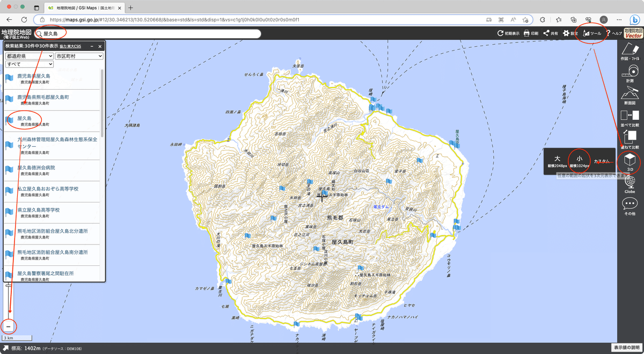Open the 市区町村 municipality dropdown

coord(79,56)
